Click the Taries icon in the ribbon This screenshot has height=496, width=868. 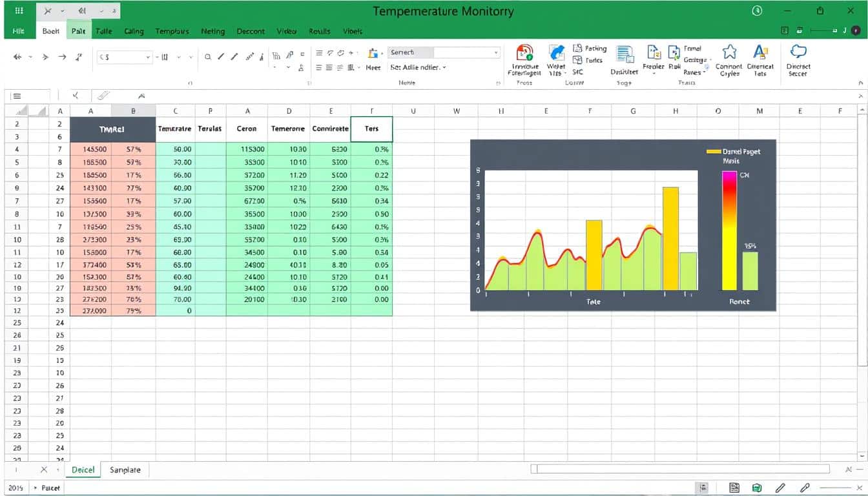coord(577,60)
